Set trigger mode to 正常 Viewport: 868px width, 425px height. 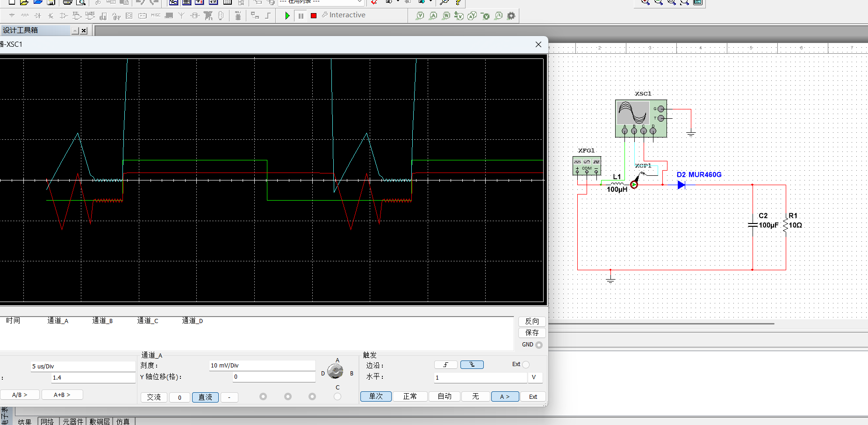point(410,396)
